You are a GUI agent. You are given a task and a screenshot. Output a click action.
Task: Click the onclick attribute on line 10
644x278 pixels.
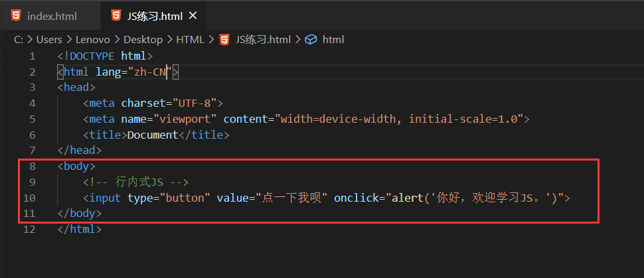click(x=357, y=198)
